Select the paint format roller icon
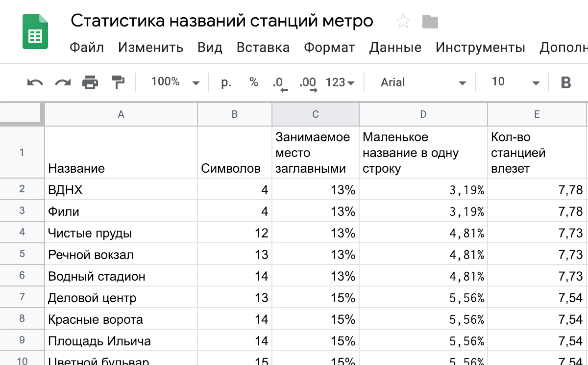The height and width of the screenshot is (365, 588). click(118, 82)
